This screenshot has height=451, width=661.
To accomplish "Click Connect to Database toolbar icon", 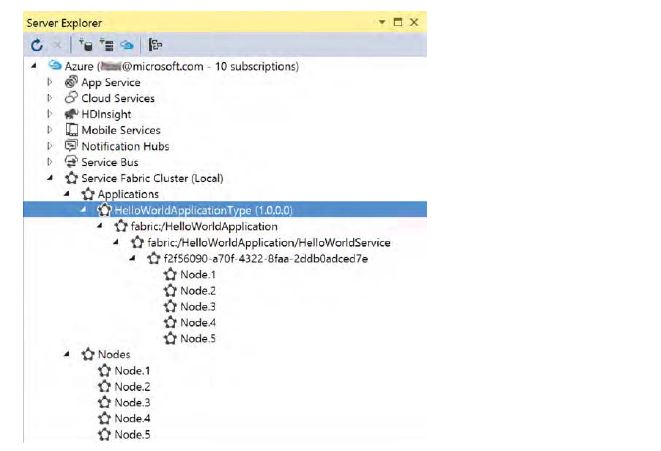I will click(x=86, y=45).
